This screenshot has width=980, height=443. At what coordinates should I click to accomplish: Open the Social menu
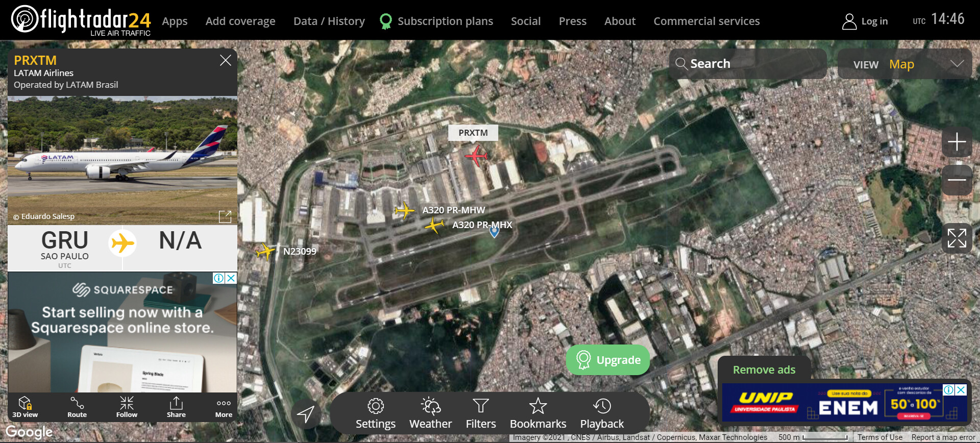(x=526, y=21)
